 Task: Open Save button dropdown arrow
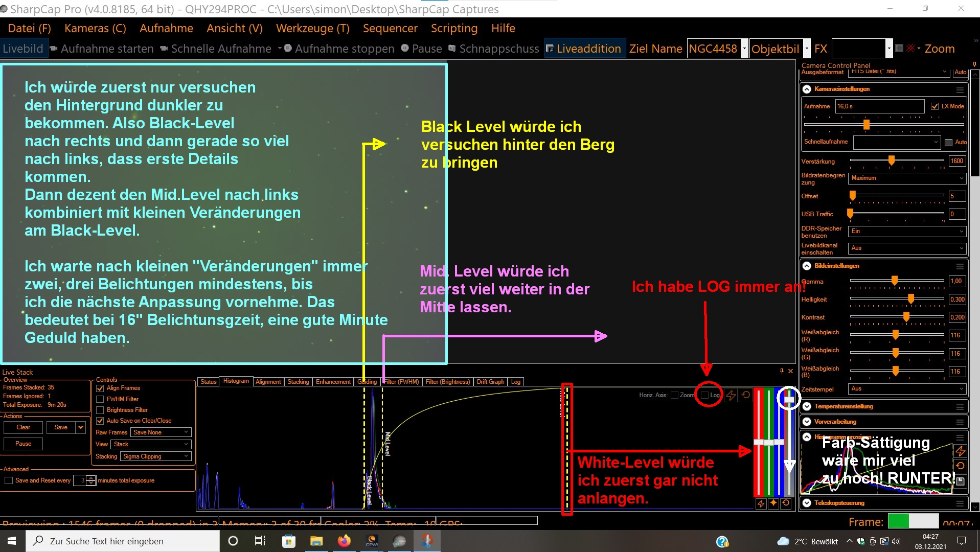81,427
